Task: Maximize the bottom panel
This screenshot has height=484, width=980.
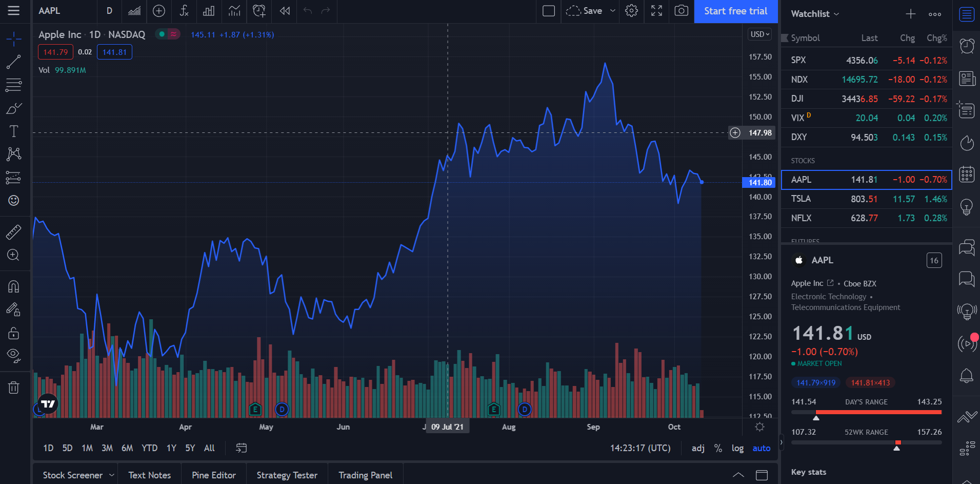Action: pyautogui.click(x=762, y=475)
